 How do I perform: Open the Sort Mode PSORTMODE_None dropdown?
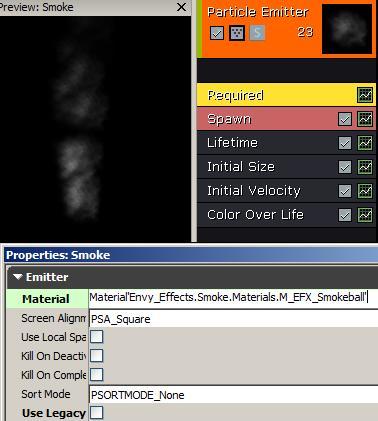[x=233, y=395]
